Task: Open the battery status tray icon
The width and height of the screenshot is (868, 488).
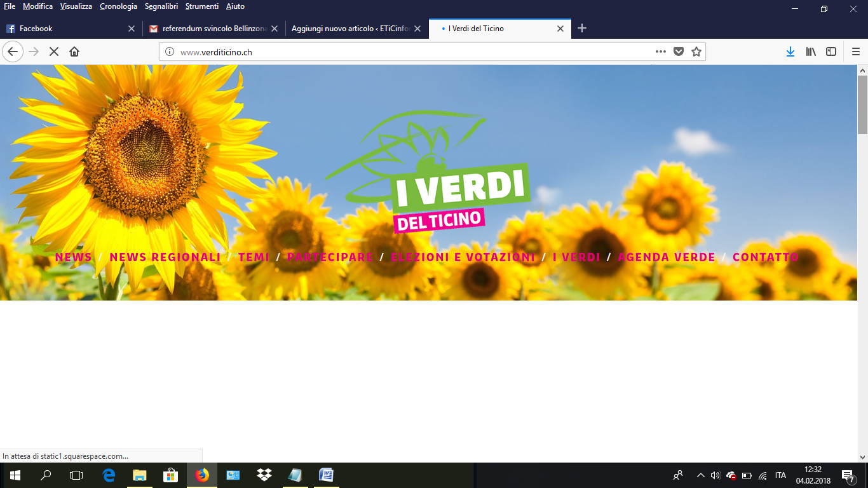Action: [747, 475]
